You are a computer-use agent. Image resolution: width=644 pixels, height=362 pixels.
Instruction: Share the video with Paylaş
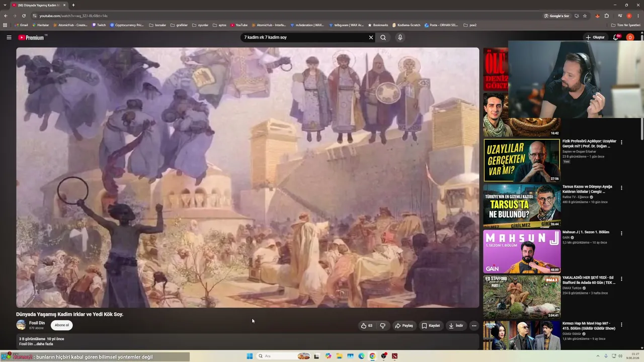[404, 326]
